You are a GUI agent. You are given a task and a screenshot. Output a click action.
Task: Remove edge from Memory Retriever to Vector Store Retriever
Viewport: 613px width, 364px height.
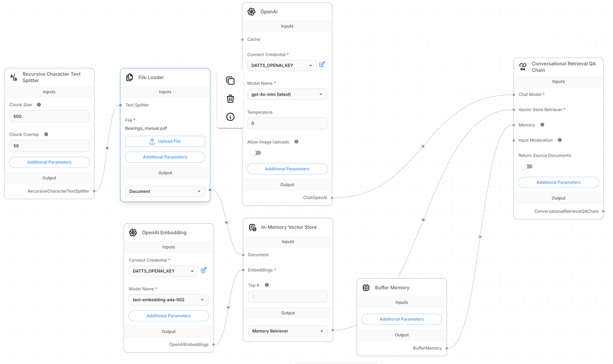pyautogui.click(x=423, y=220)
